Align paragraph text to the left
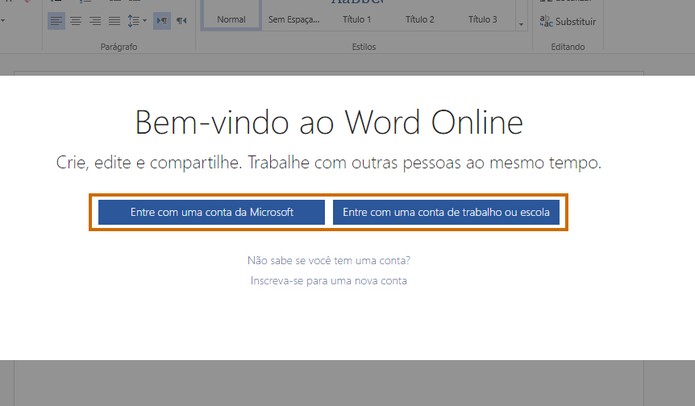 point(56,21)
